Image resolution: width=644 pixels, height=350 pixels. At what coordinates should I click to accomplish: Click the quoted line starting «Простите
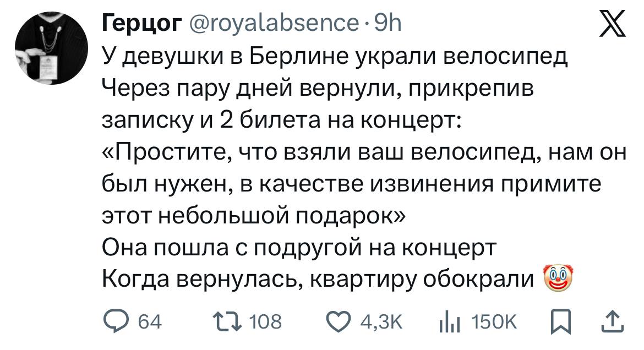pos(364,152)
